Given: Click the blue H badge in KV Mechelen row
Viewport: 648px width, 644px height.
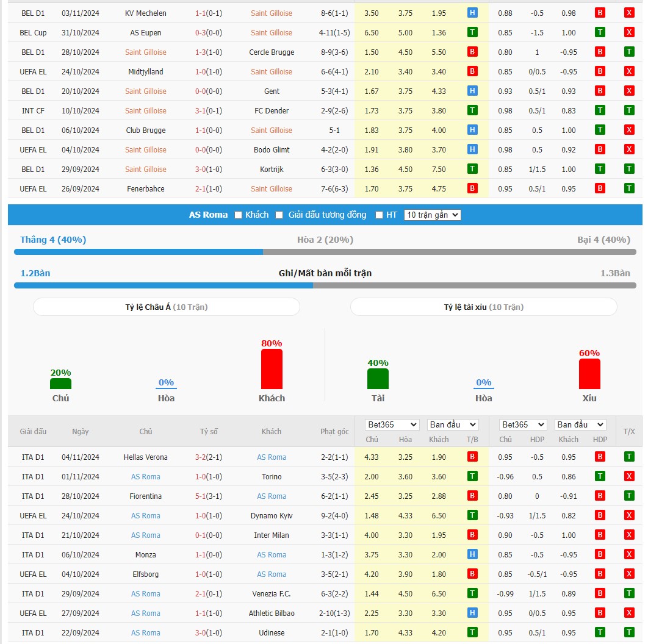Looking at the screenshot, I should (472, 13).
